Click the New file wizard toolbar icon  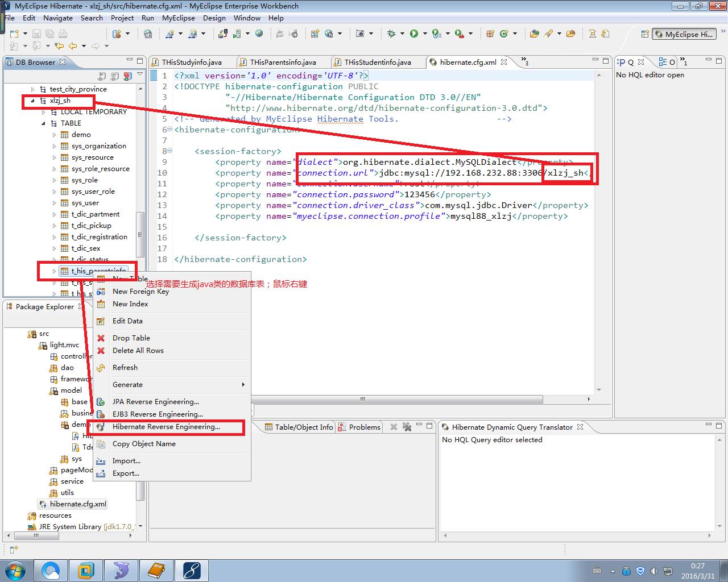pyautogui.click(x=14, y=34)
